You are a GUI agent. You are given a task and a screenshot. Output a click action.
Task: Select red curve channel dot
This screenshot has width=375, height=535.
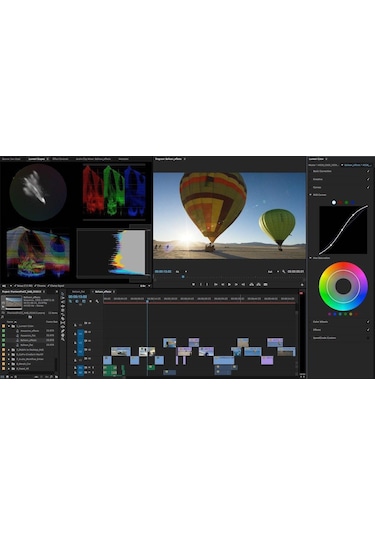(340, 202)
